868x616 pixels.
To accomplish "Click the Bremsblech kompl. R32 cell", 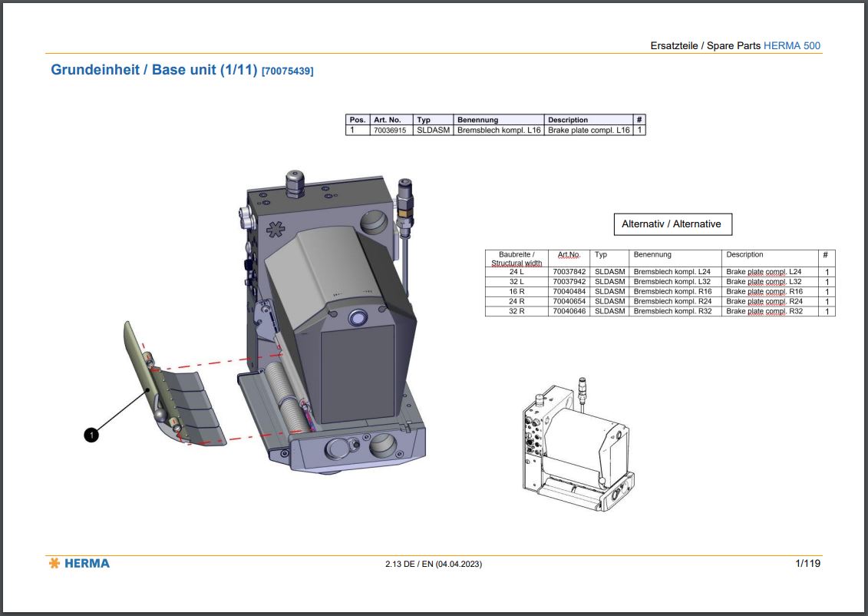I will [672, 311].
